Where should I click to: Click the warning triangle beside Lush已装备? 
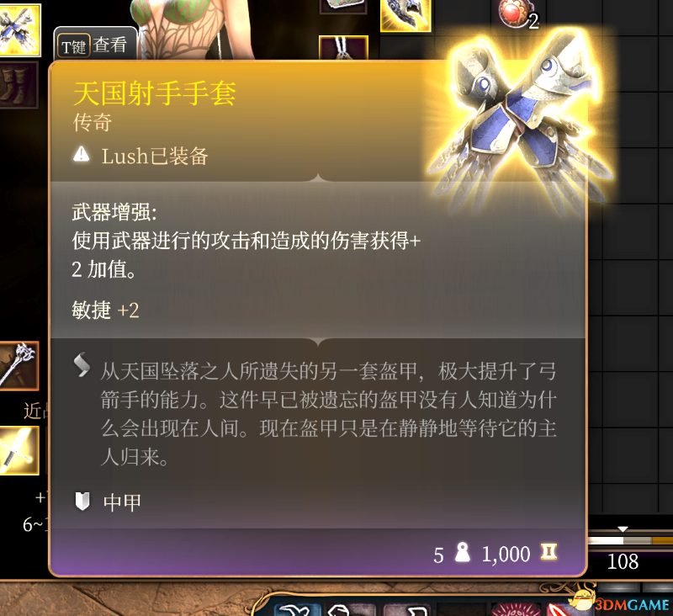point(81,154)
